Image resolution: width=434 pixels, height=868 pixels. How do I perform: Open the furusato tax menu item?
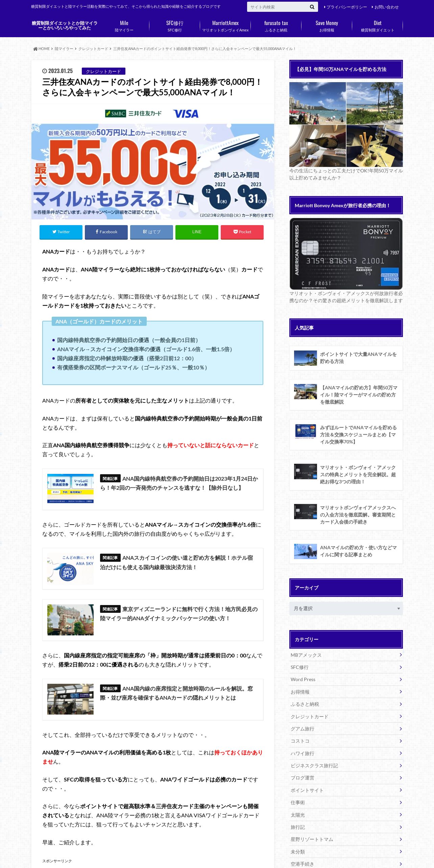click(276, 26)
